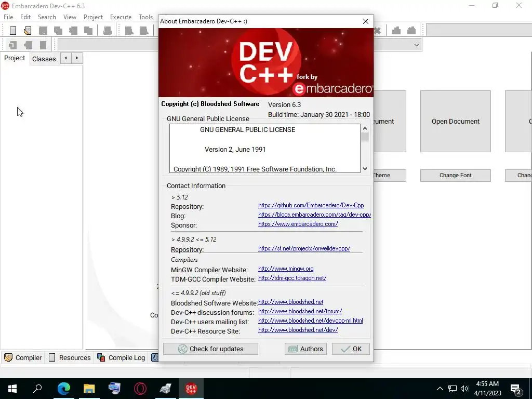Open the Project menu

tap(94, 17)
